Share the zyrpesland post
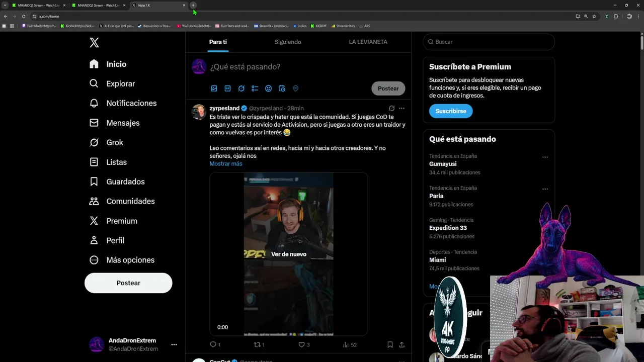The width and height of the screenshot is (644, 362). coord(401,344)
